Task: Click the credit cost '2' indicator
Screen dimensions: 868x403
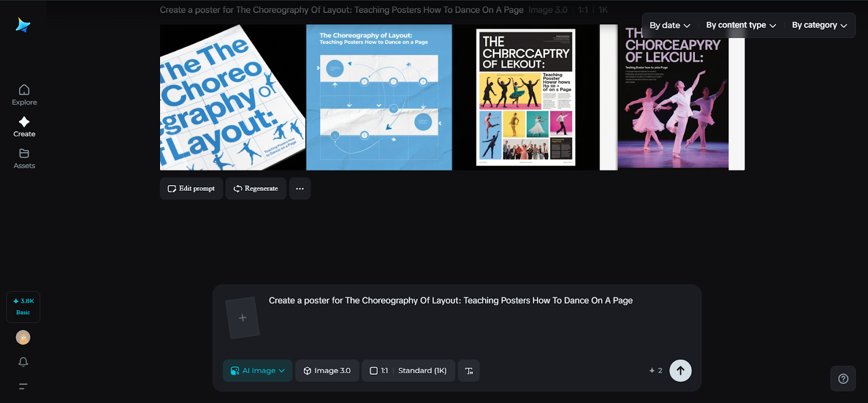Action: click(656, 370)
